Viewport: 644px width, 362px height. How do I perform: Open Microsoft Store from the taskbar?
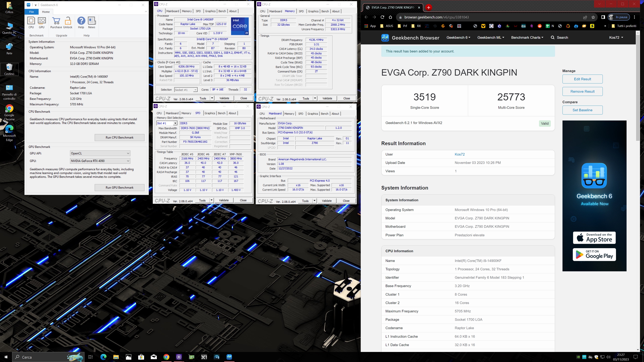coord(141,357)
